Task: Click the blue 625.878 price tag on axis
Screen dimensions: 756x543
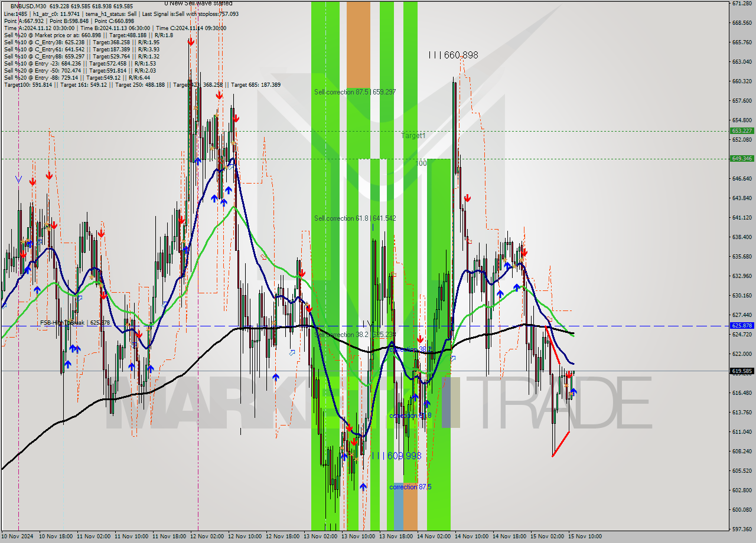Action: [742, 325]
